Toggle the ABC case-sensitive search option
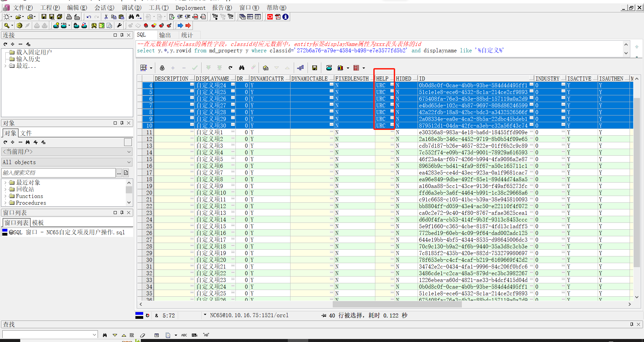 [184, 335]
